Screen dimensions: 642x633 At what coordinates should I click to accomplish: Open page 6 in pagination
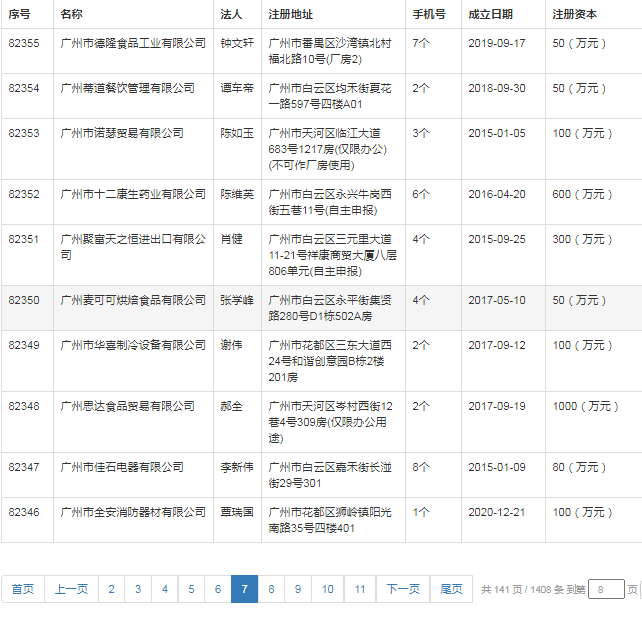point(218,589)
